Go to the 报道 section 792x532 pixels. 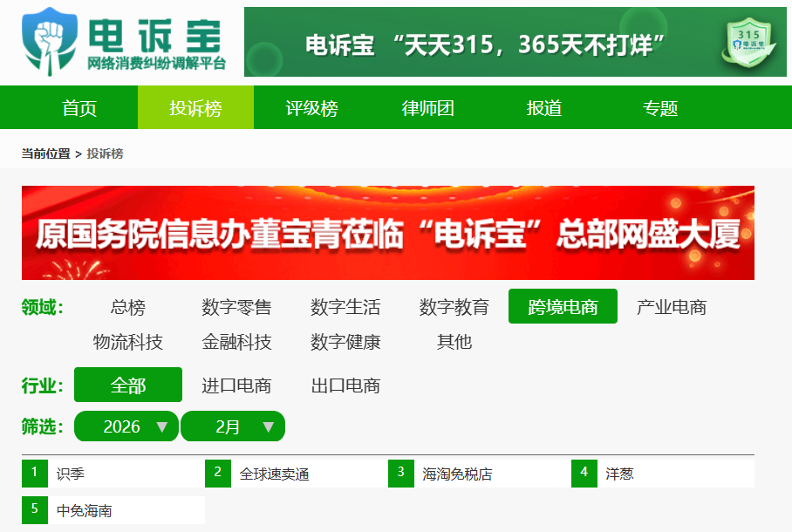(544, 108)
